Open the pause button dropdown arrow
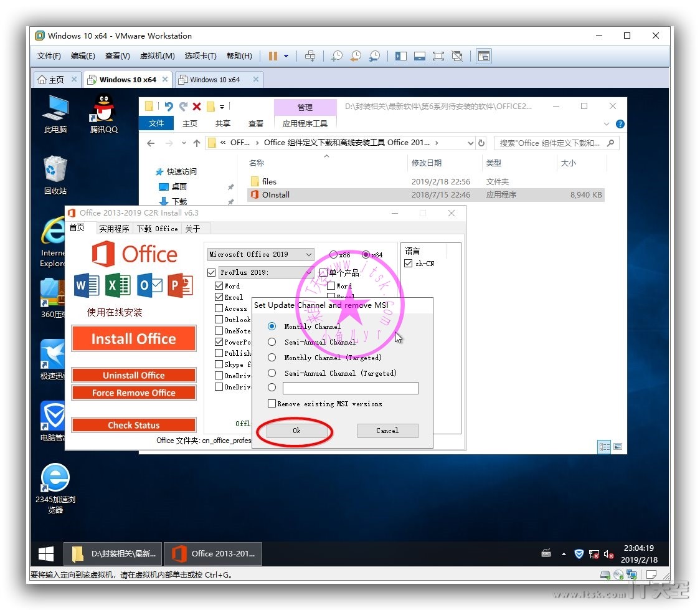This screenshot has width=700, height=610. click(286, 56)
